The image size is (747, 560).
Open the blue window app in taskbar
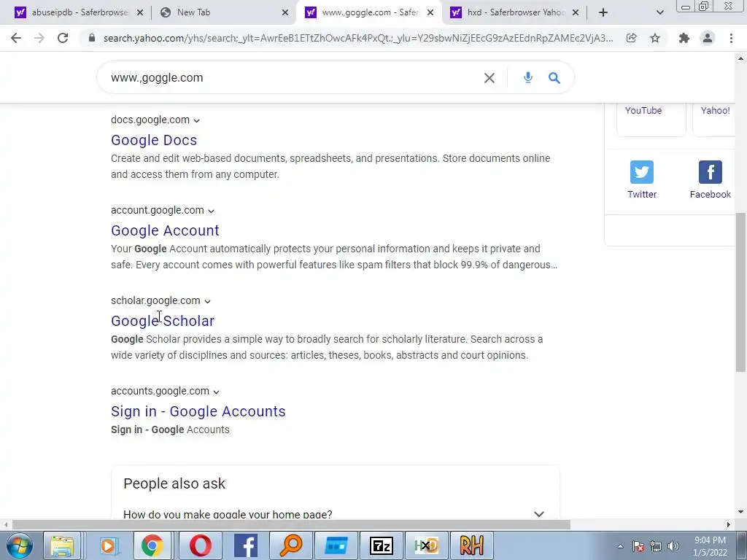(x=336, y=545)
